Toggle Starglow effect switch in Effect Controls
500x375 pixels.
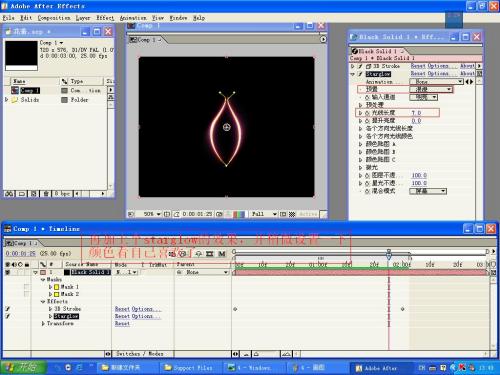[x=360, y=74]
